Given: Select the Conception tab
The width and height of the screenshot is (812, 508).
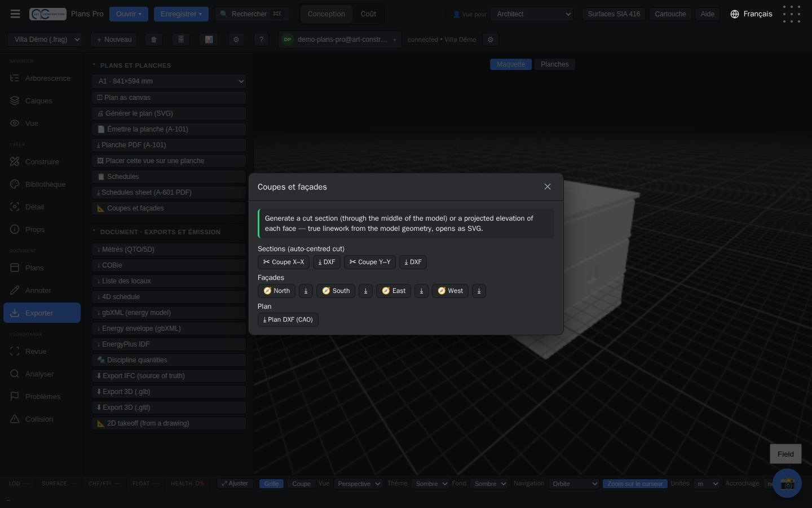Looking at the screenshot, I should pos(326,14).
